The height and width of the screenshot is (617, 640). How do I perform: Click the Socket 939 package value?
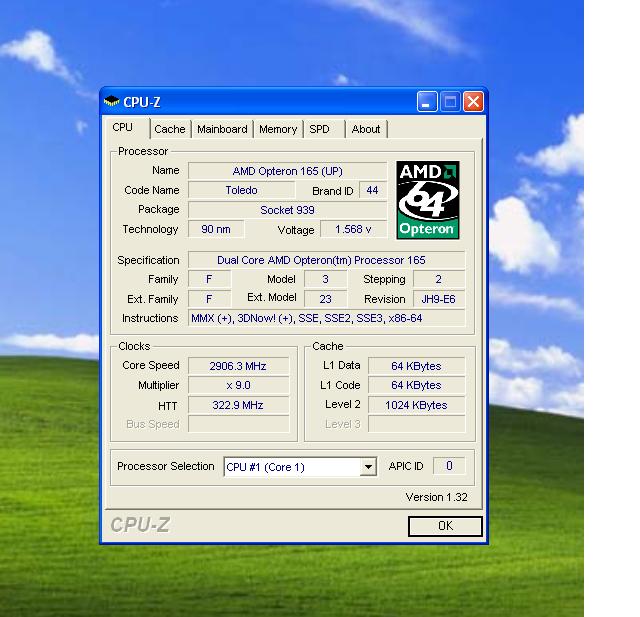[x=287, y=210]
